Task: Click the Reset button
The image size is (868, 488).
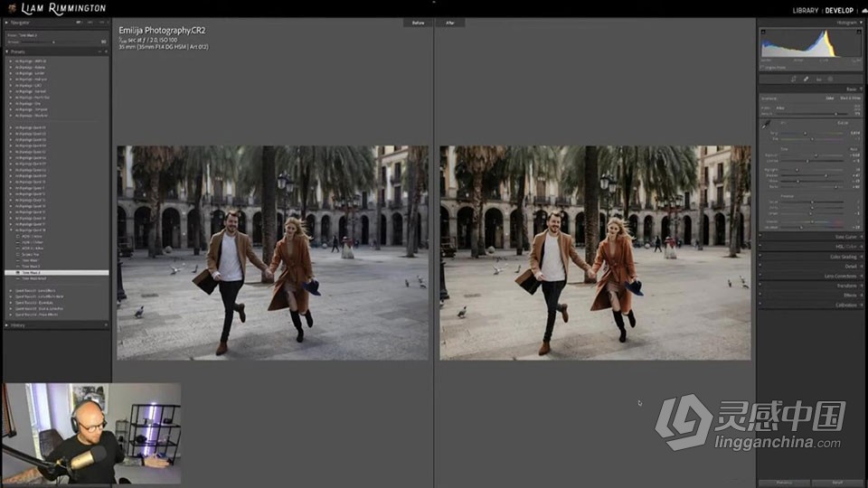Action: pyautogui.click(x=837, y=483)
